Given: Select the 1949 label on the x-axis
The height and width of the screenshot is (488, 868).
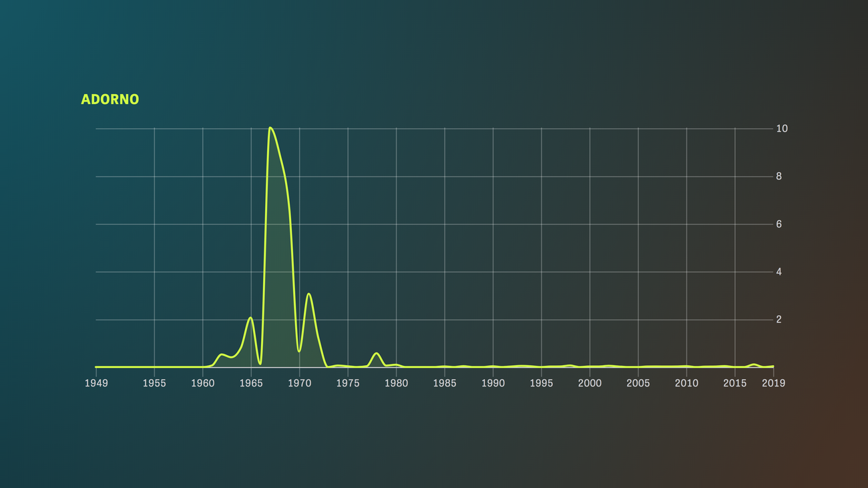Looking at the screenshot, I should [x=96, y=383].
